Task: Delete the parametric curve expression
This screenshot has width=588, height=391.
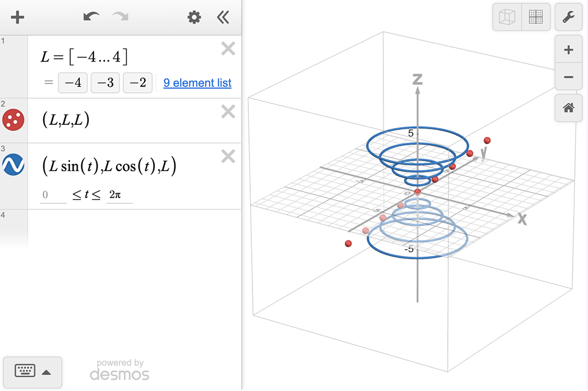Action: click(x=228, y=156)
